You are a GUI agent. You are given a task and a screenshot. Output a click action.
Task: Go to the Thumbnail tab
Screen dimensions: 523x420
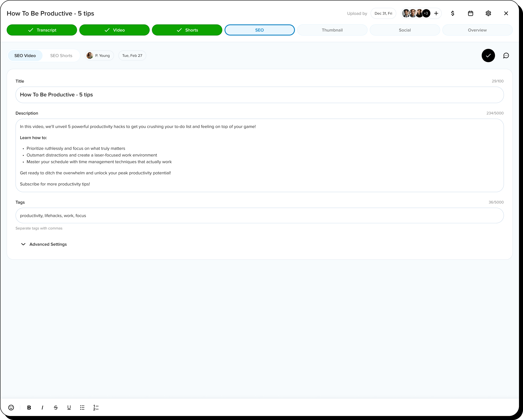332,30
